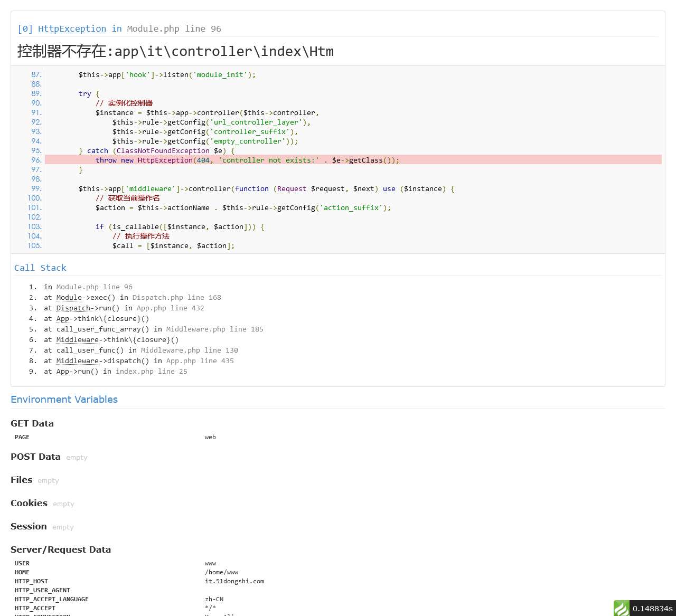Click the Server/Request Data section title
The height and width of the screenshot is (616, 676).
[x=61, y=549]
